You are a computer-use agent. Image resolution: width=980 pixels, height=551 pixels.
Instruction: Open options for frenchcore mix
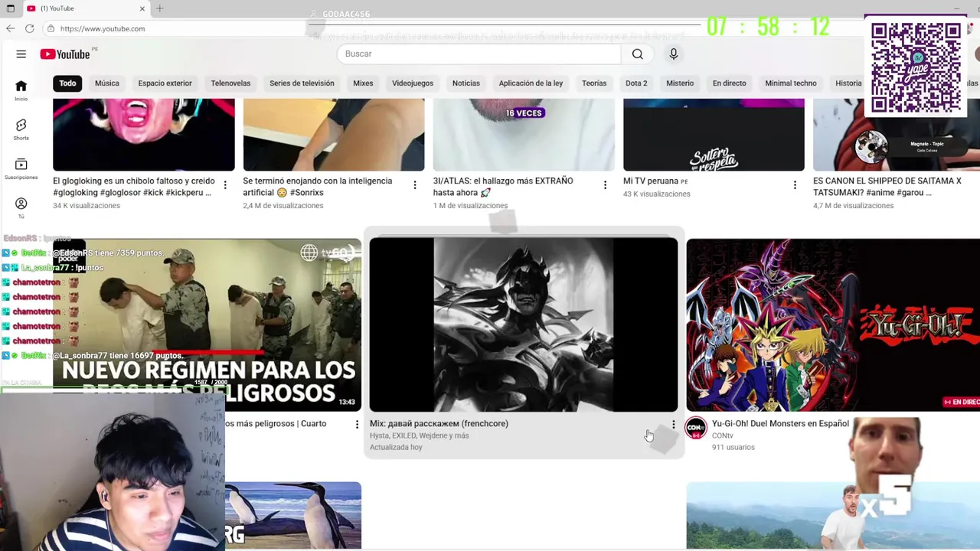pyautogui.click(x=674, y=424)
